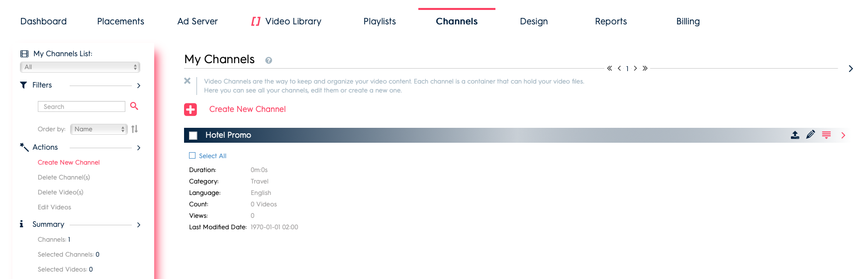
Task: Click the chevron at right end of title line
Action: click(851, 69)
